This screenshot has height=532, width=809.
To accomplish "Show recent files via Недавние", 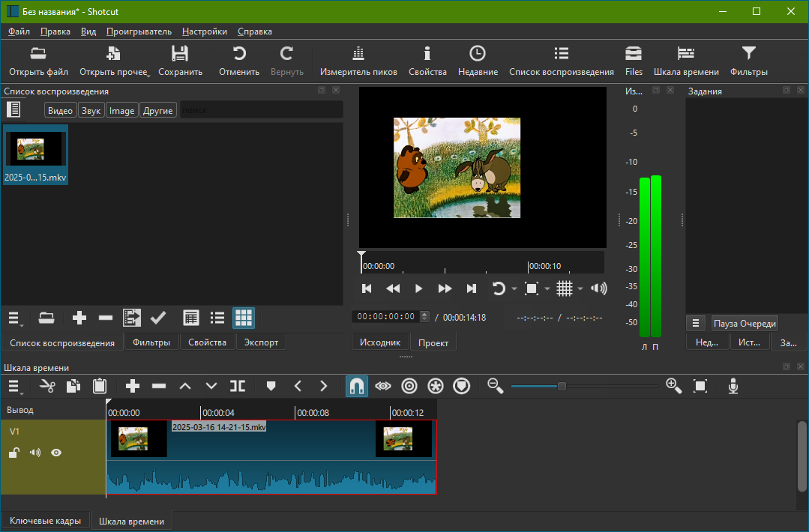I will pos(478,61).
